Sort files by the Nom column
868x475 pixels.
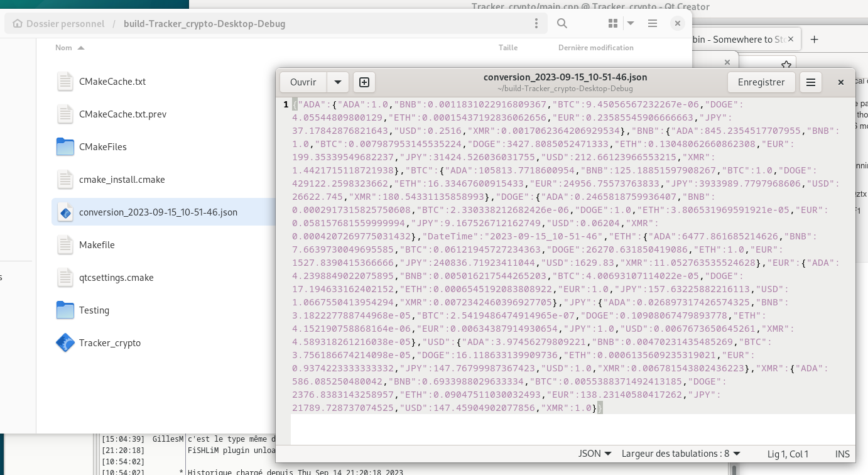pyautogui.click(x=69, y=48)
